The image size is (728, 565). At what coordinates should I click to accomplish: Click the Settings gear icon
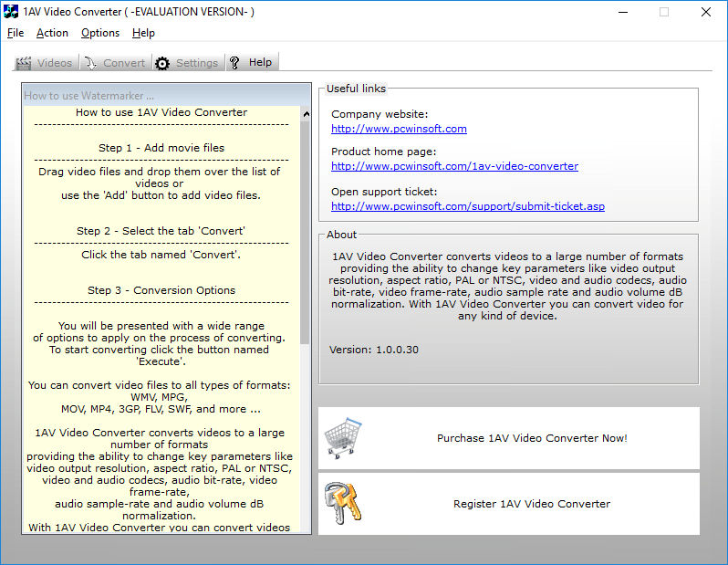[162, 64]
